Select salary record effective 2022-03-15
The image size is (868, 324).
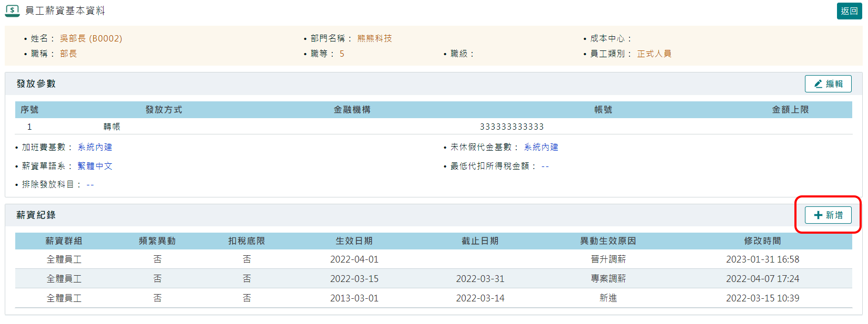[354, 279]
